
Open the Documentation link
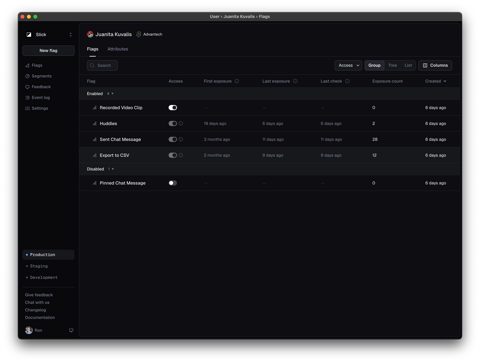click(40, 318)
